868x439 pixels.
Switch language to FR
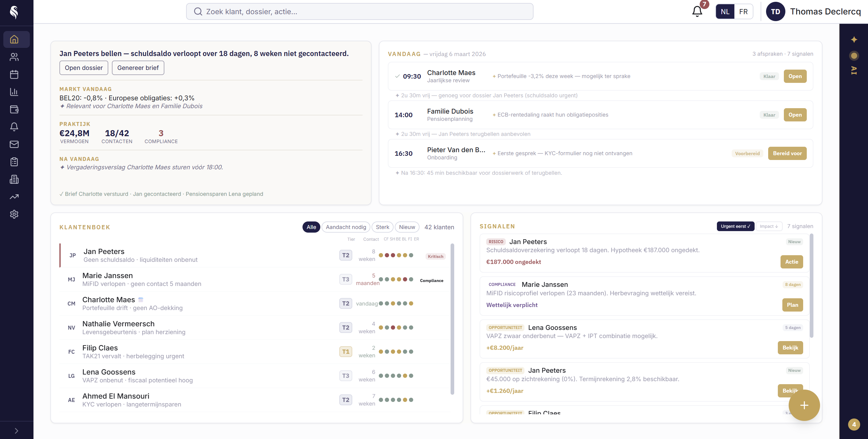coord(743,11)
